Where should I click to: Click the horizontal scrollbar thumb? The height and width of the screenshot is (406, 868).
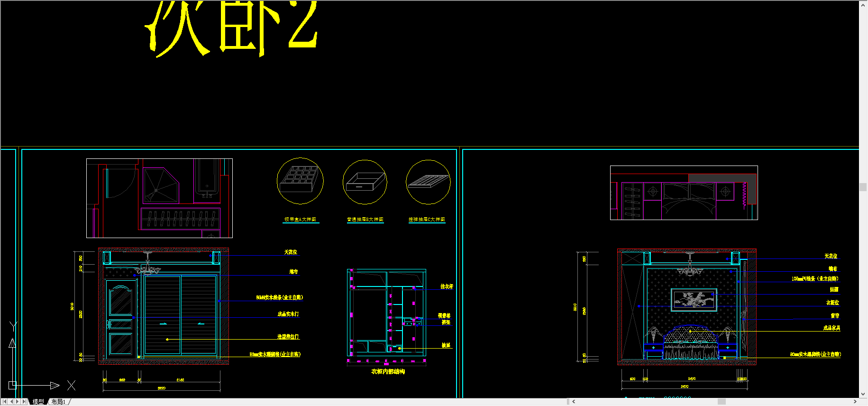[722, 402]
